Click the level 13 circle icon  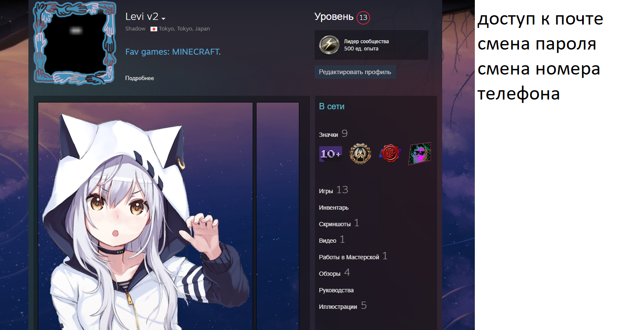363,18
